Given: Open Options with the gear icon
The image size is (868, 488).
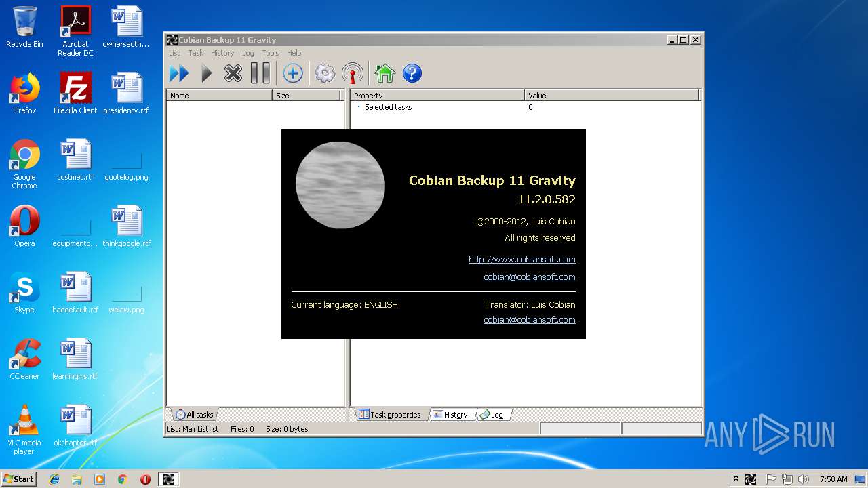Looking at the screenshot, I should 325,73.
